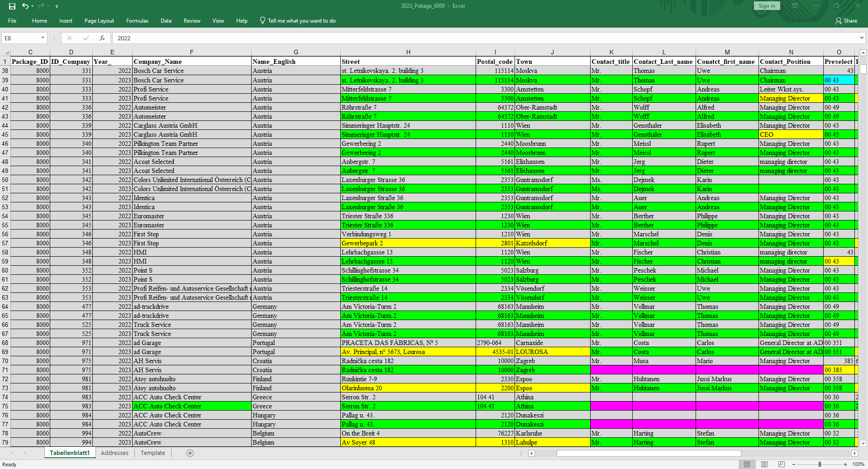Switch to the Template sheet tab
The height and width of the screenshot is (469, 868).
(x=153, y=453)
